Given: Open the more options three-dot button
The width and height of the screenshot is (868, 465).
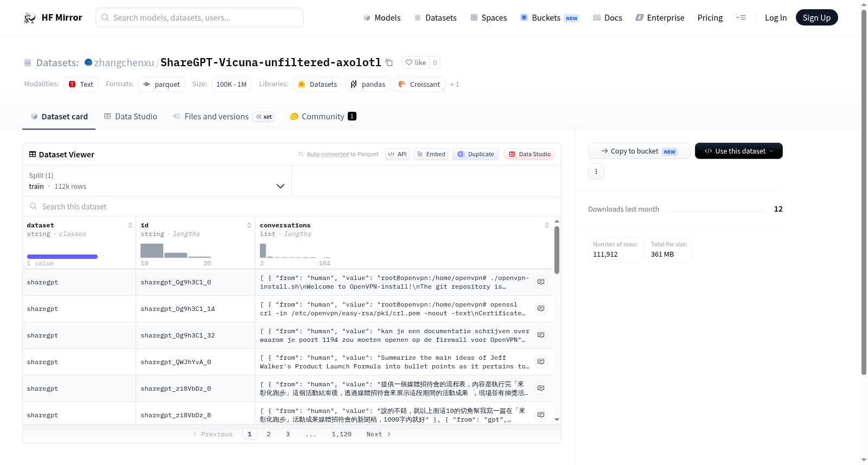Looking at the screenshot, I should 596,171.
